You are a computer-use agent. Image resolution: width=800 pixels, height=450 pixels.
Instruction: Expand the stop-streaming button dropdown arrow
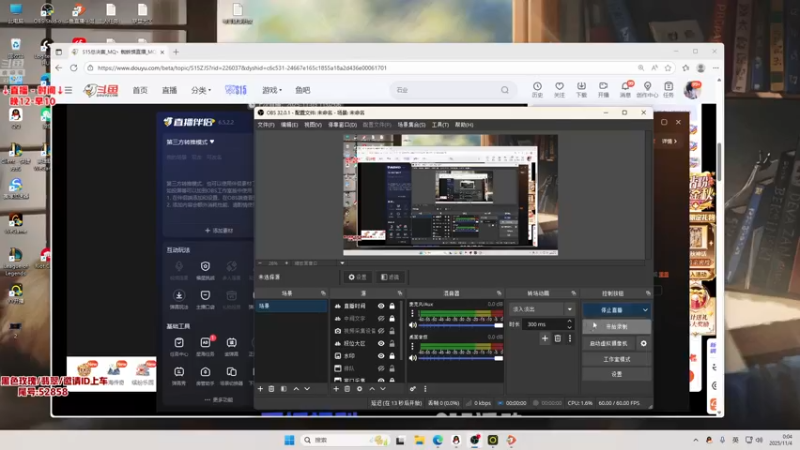[645, 310]
